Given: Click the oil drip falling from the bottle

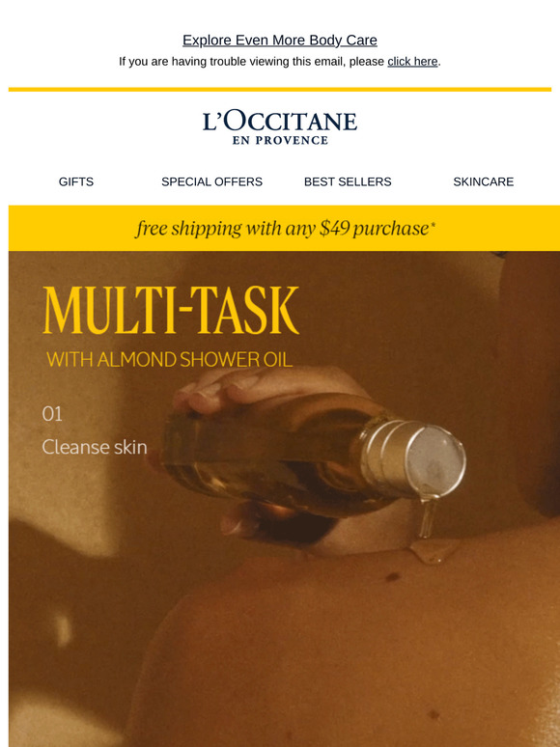Looking at the screenshot, I should pos(428,519).
